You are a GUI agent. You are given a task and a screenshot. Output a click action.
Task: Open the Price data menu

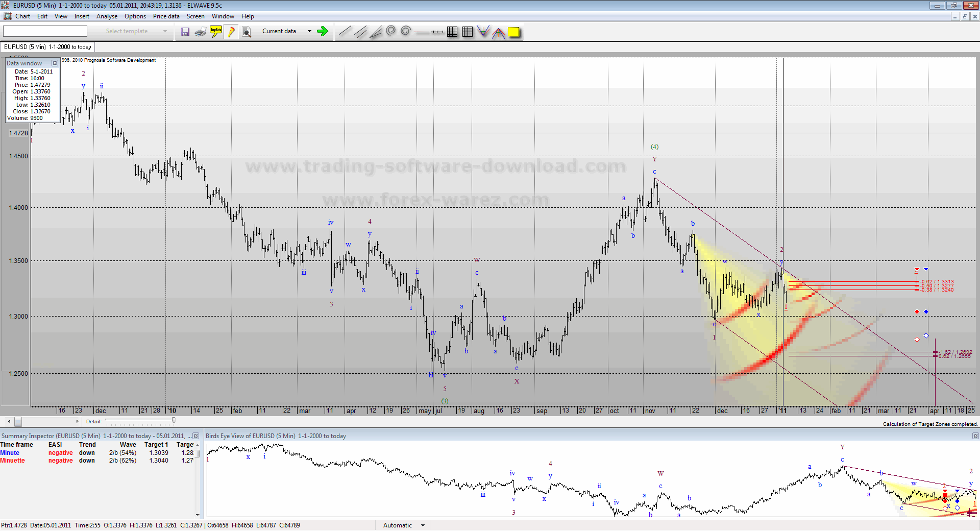(x=166, y=16)
